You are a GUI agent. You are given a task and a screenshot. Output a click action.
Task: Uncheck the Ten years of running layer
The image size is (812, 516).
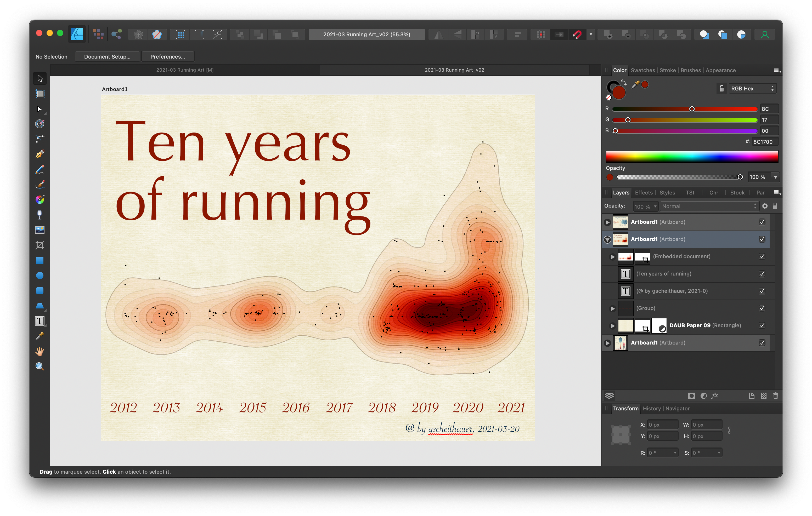tap(762, 274)
